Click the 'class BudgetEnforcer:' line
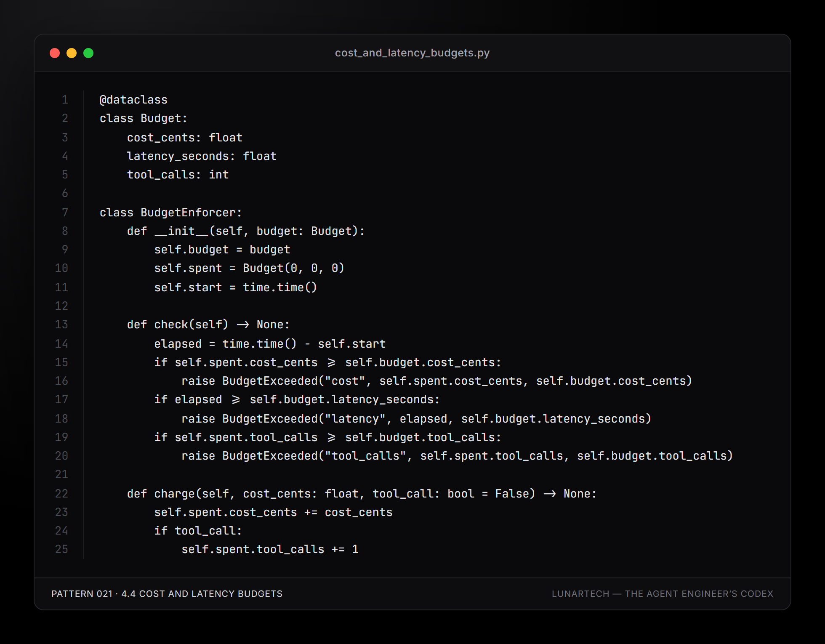Image resolution: width=825 pixels, height=644 pixels. [x=171, y=213]
